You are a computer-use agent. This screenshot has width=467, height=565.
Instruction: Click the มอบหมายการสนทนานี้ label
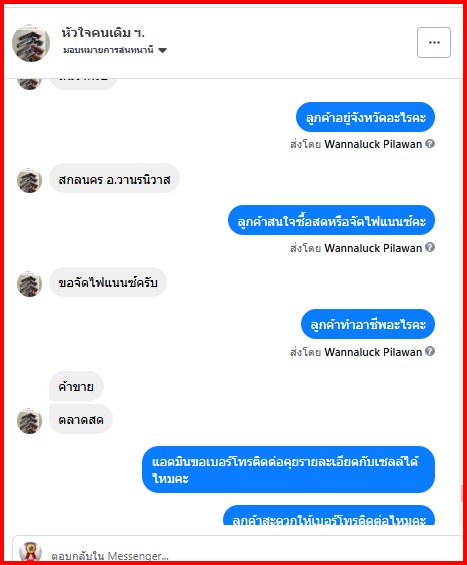point(108,50)
